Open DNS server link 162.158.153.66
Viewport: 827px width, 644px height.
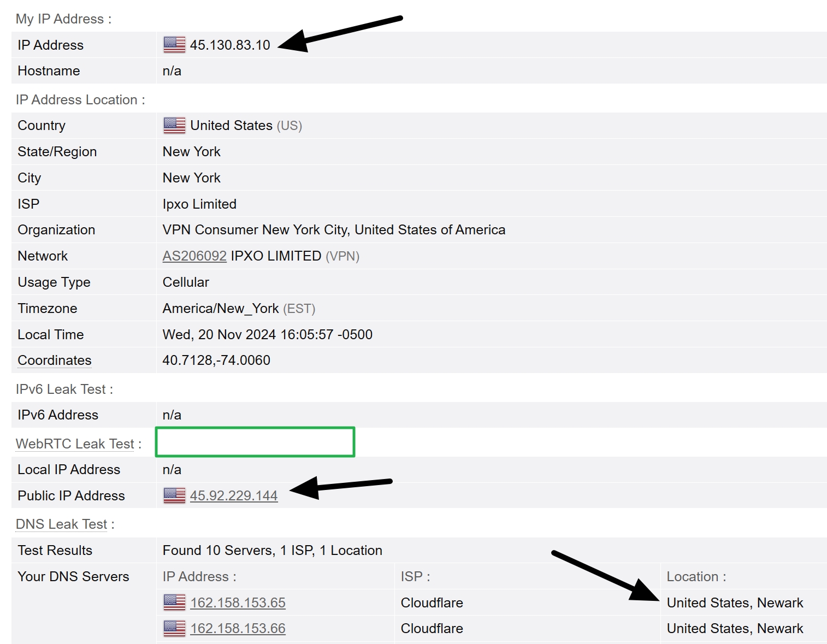238,628
